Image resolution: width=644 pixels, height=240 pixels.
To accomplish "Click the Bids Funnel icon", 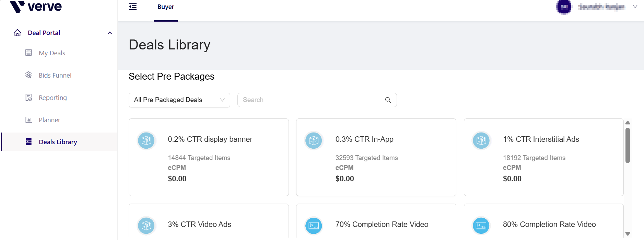I will (x=28, y=75).
